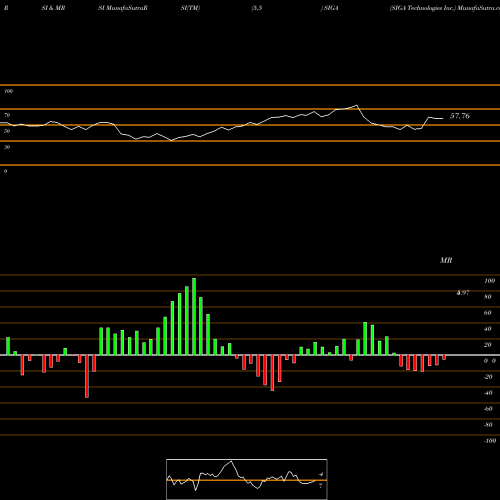Click the -100 label on MR axis
This screenshot has width=500, height=500.
pyautogui.click(x=489, y=441)
